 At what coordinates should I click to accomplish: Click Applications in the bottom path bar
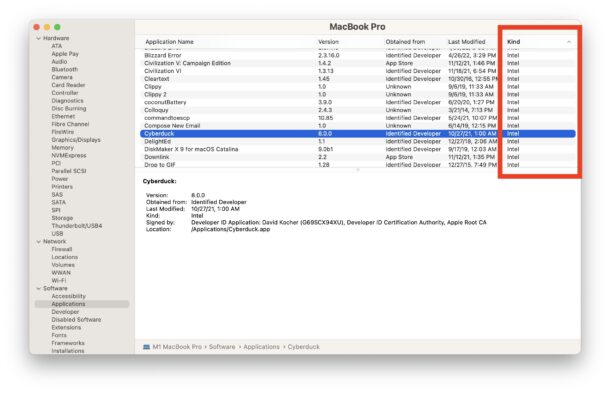click(261, 347)
